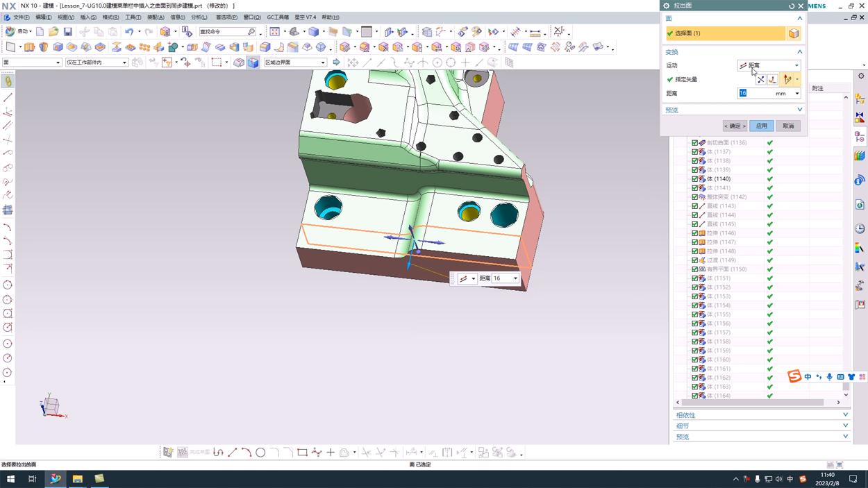Toggle the 直线 (1143) checkbox

click(694, 206)
